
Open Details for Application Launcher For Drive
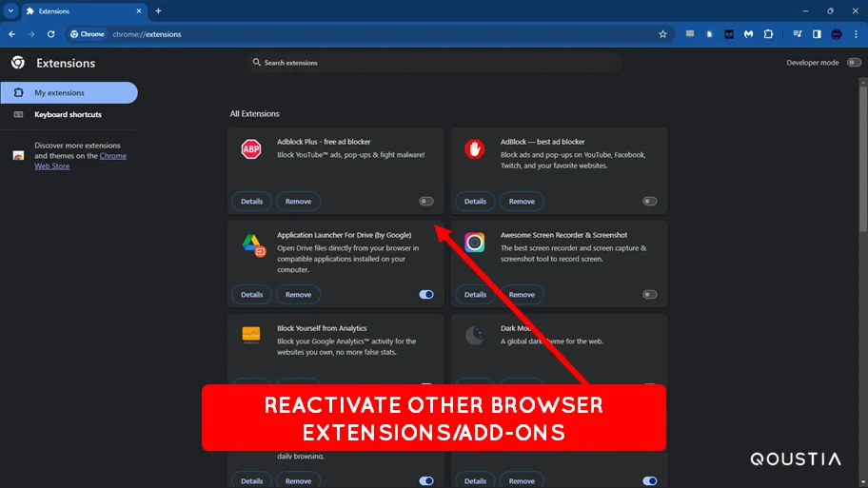coord(252,294)
